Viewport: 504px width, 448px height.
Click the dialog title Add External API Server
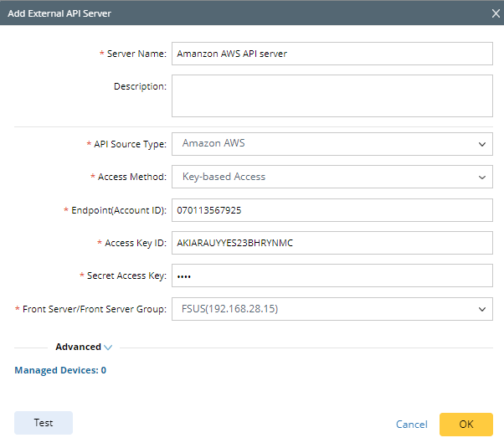pyautogui.click(x=59, y=13)
